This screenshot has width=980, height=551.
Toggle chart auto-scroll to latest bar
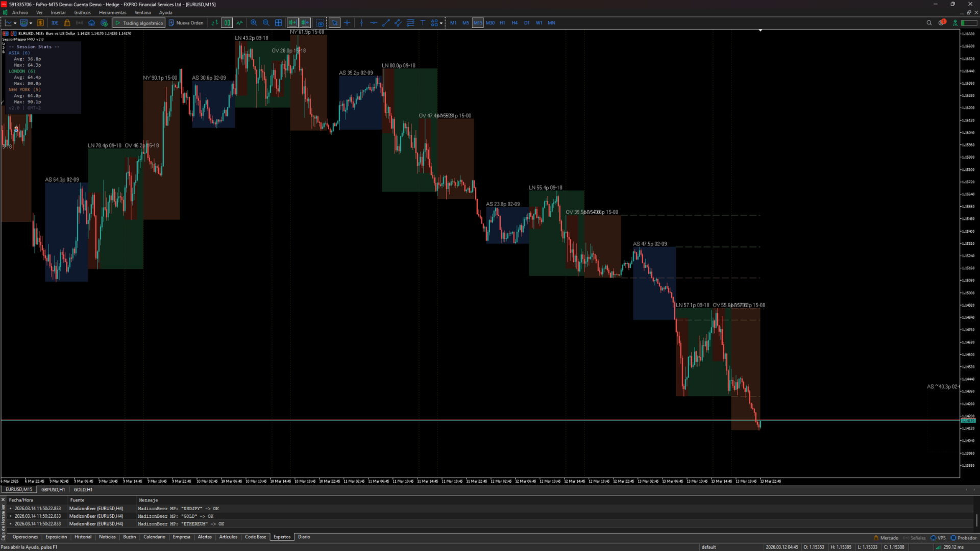point(292,23)
